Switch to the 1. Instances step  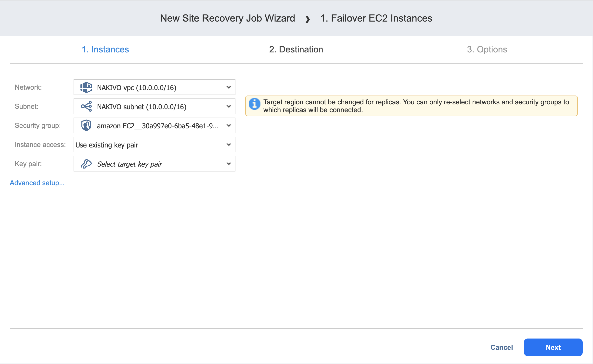click(105, 49)
